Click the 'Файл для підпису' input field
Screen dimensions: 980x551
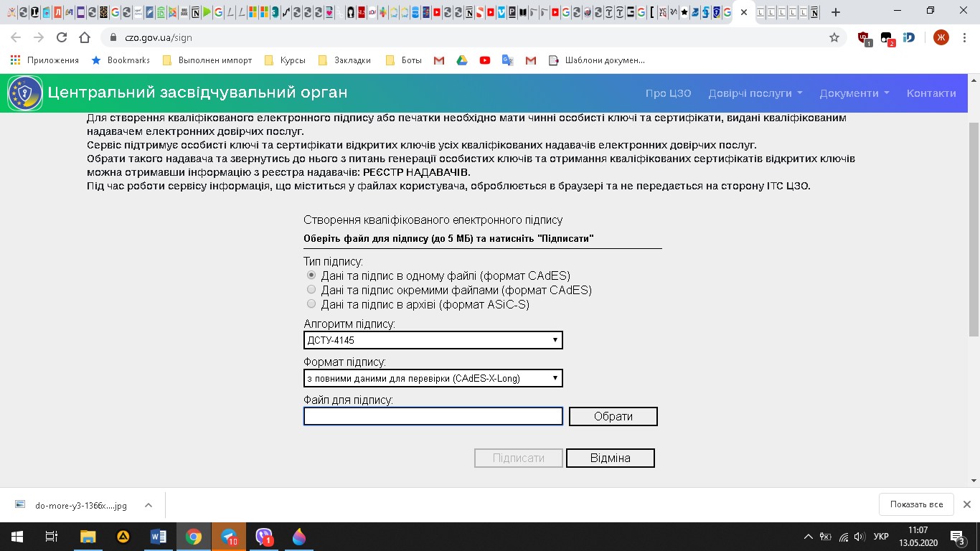point(433,416)
